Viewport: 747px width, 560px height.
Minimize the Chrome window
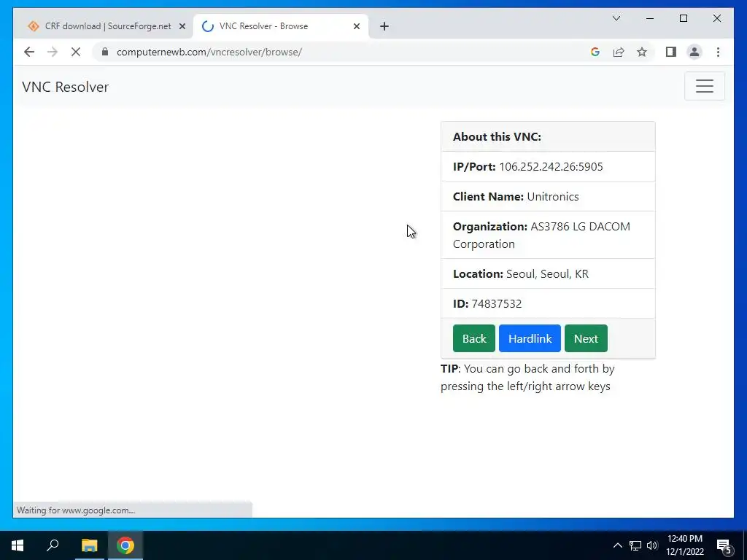[650, 18]
